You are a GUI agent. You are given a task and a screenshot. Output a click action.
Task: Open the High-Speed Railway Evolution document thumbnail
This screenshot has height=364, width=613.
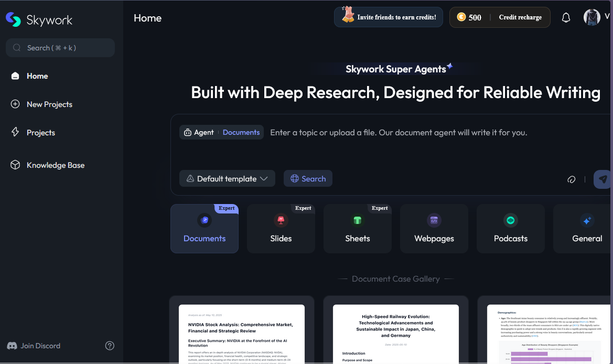click(395, 334)
